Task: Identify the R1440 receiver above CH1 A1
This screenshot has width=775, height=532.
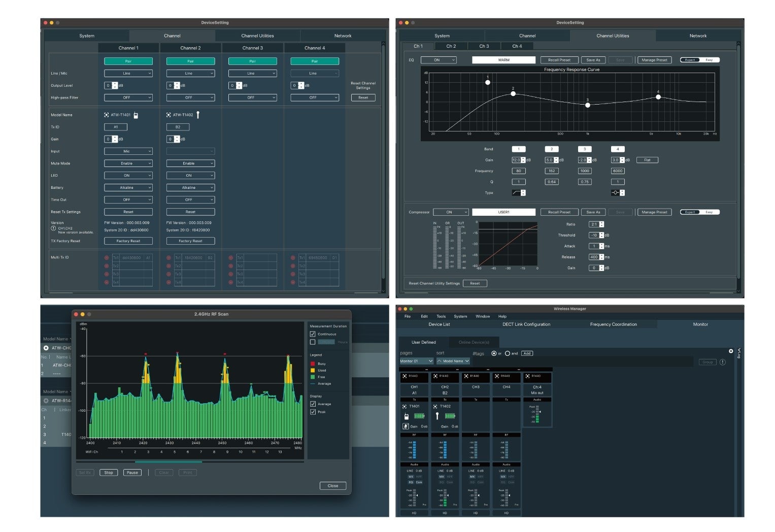Action: [x=405, y=376]
